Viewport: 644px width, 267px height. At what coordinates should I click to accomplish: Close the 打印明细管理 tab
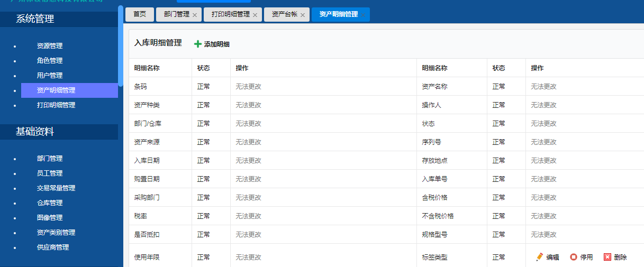pos(255,15)
